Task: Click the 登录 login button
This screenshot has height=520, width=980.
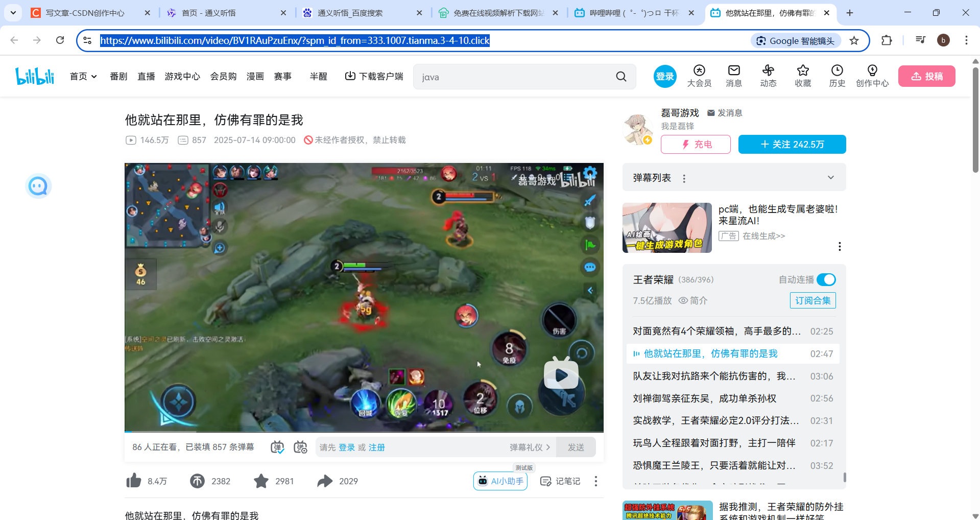Action: click(665, 76)
